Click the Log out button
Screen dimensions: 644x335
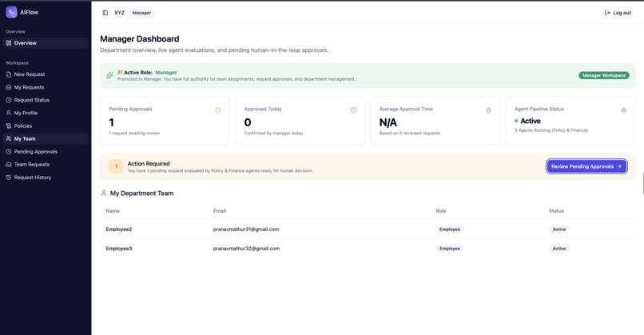(x=618, y=13)
